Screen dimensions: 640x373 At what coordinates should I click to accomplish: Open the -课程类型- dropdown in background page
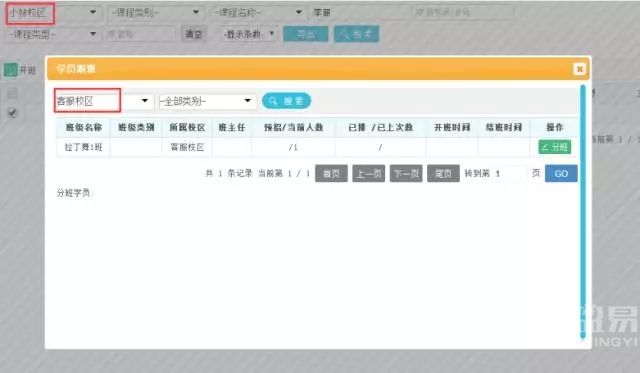(53, 34)
